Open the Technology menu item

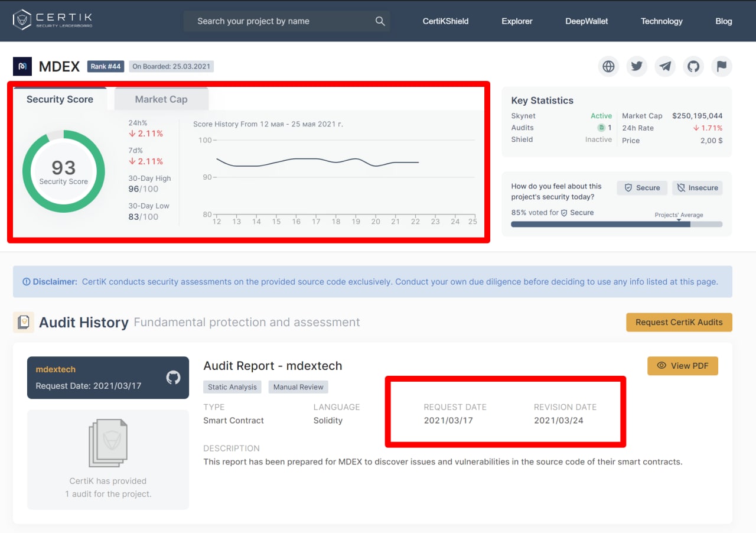point(661,21)
